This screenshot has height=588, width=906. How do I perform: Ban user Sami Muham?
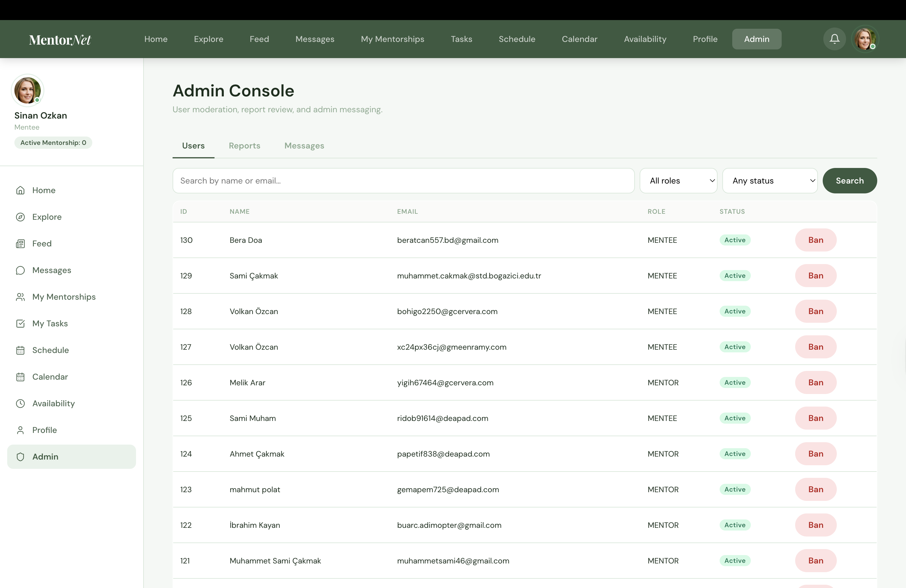(816, 418)
